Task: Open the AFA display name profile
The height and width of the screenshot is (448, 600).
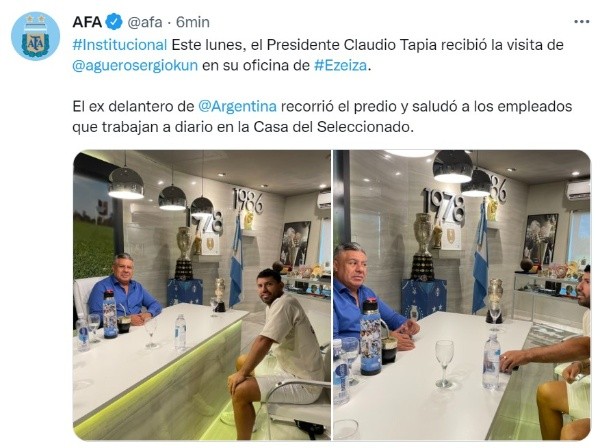Action: point(87,22)
